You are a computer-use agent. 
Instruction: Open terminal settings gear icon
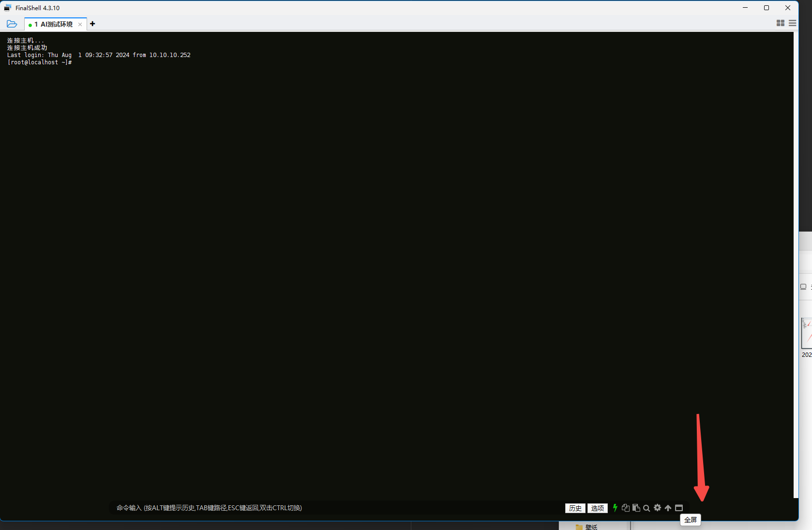657,508
